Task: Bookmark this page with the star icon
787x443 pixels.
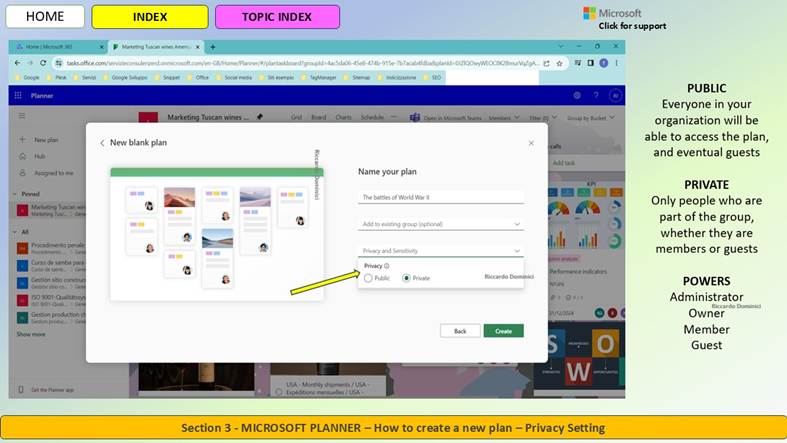Action: point(559,63)
